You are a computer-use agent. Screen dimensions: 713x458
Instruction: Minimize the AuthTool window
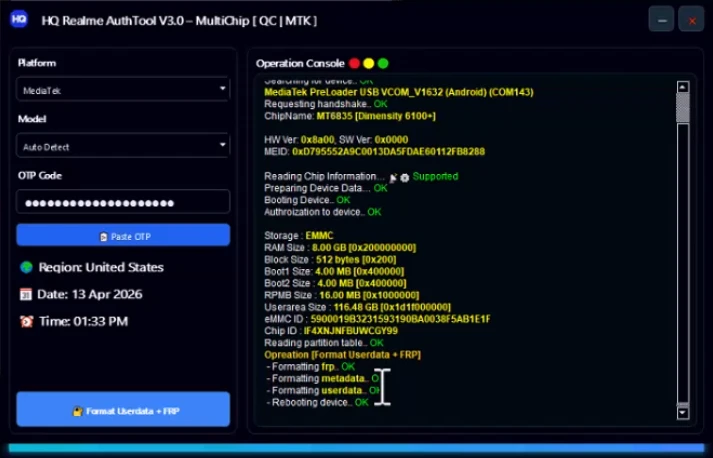662,20
